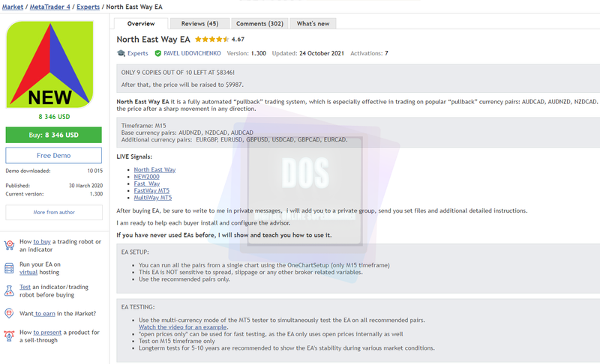Open the NEW2000 live signal link
The height and width of the screenshot is (364, 600).
coord(146,177)
